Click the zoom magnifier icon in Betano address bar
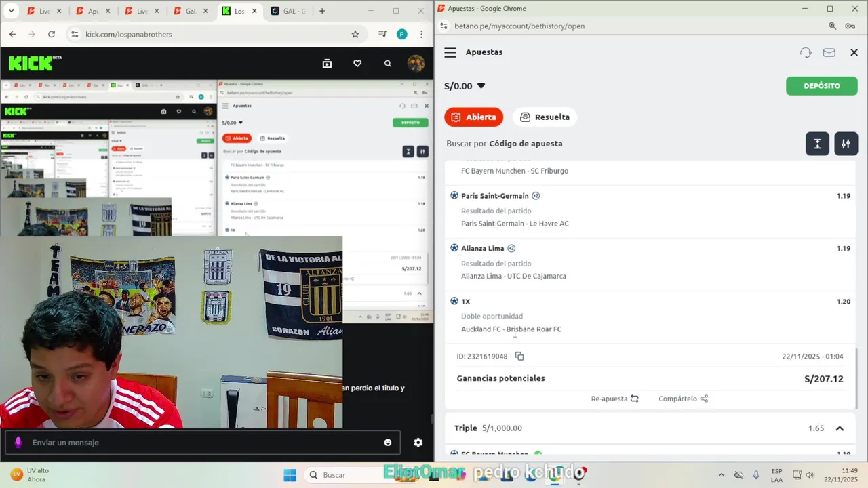 tap(832, 26)
